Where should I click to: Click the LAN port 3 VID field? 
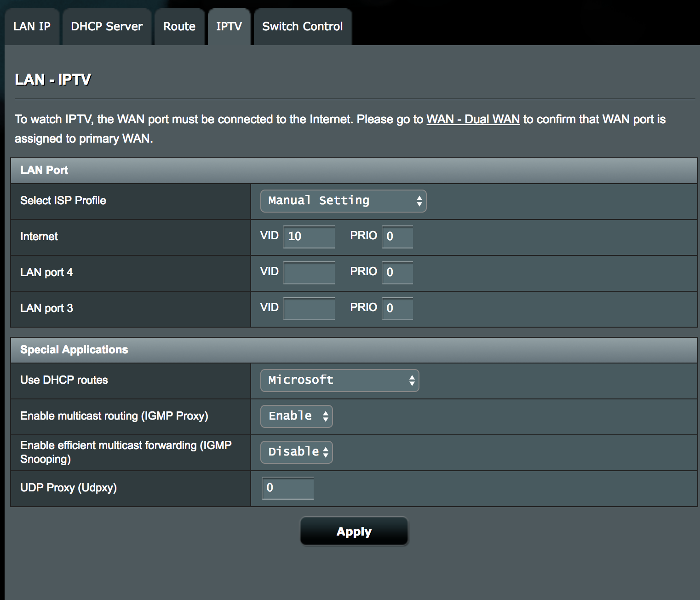pyautogui.click(x=309, y=308)
